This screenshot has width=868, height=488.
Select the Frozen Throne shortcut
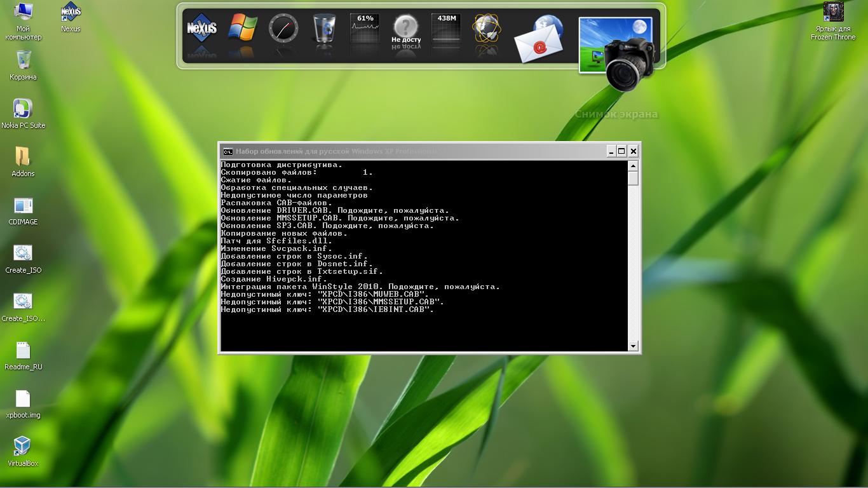point(833,12)
